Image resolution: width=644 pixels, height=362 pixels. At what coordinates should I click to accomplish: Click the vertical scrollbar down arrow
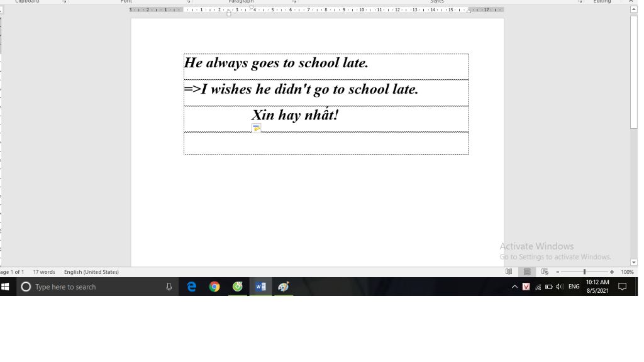634,262
